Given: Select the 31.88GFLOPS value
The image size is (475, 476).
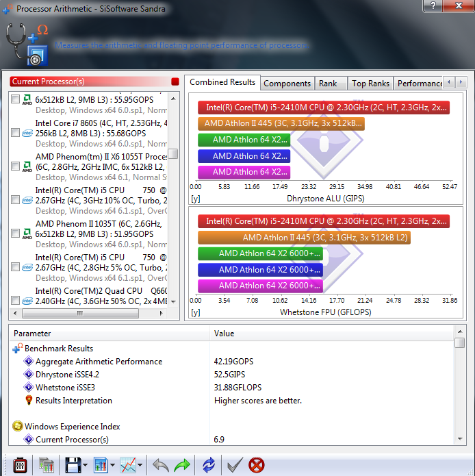Looking at the screenshot, I should tap(237, 388).
